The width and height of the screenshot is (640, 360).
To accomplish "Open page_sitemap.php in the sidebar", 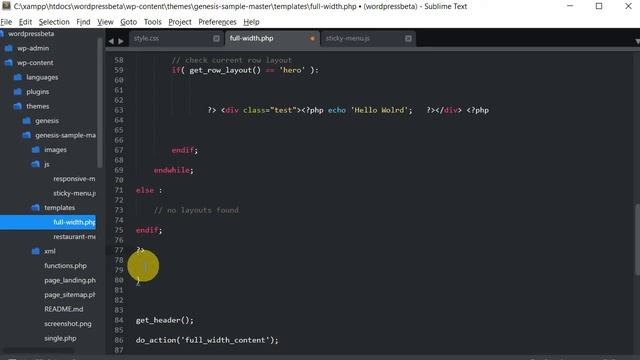I will click(70, 295).
